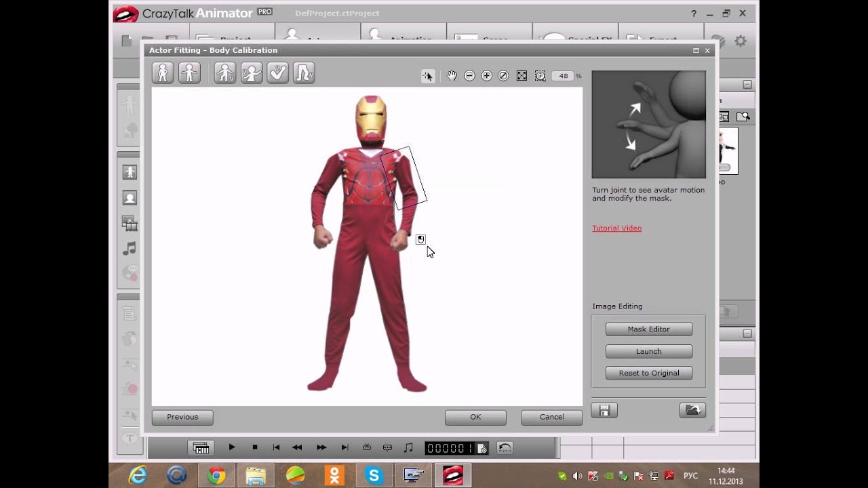Open the timeline panel icon

[201, 447]
